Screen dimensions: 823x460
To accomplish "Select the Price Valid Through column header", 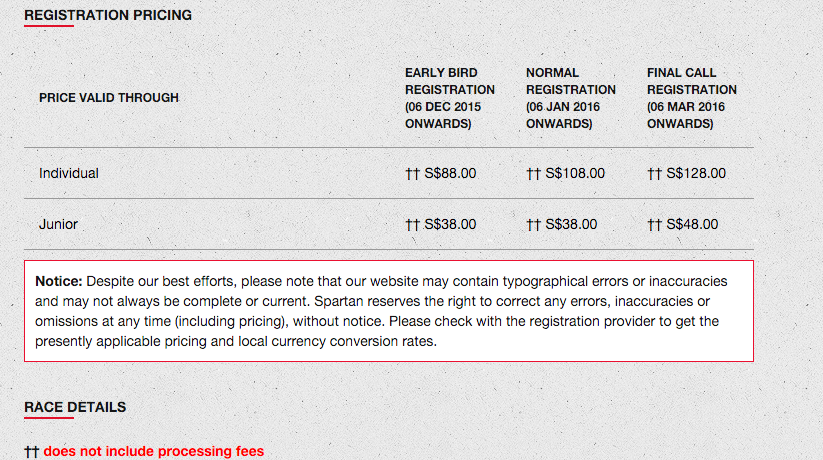I will pyautogui.click(x=109, y=98).
